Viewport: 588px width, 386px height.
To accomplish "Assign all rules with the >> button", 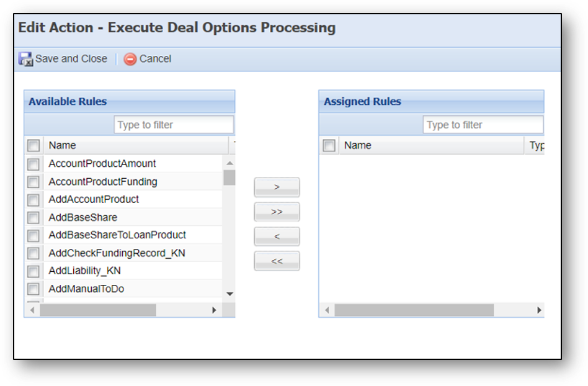I will point(277,212).
